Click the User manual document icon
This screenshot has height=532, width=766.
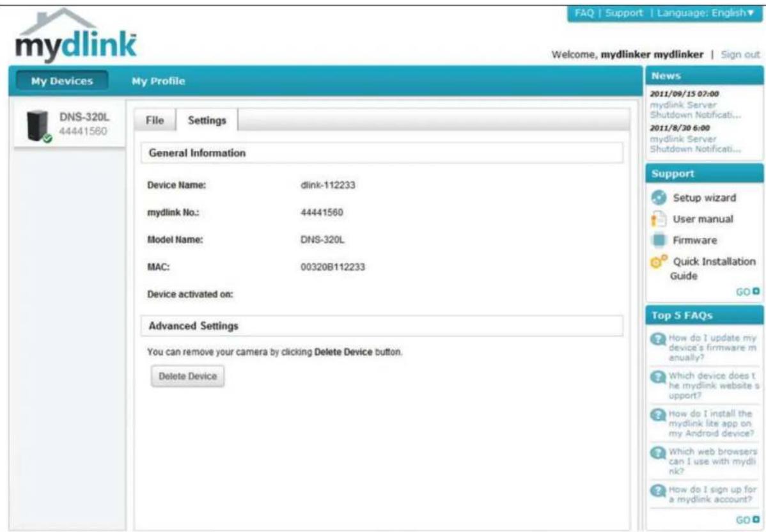click(x=659, y=219)
